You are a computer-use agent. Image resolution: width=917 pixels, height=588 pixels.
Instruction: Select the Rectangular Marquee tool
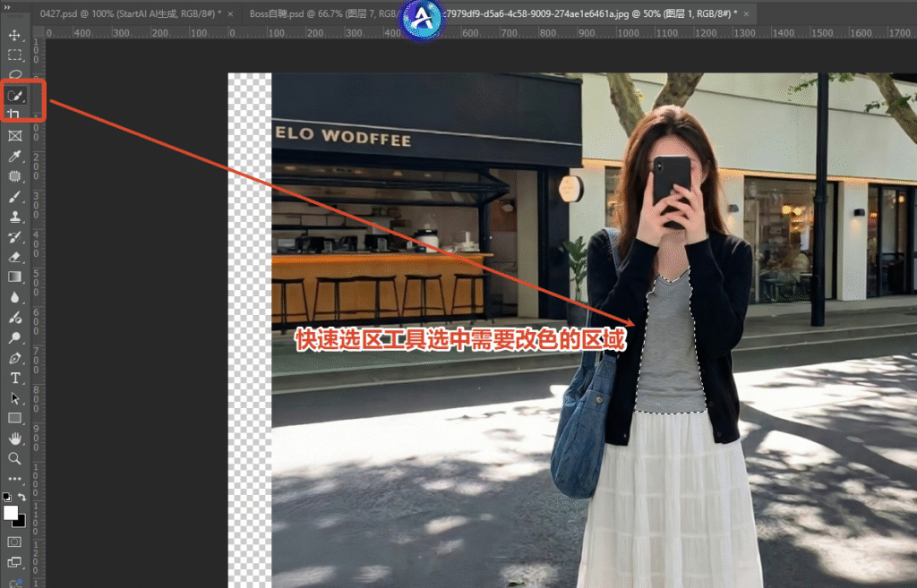[x=14, y=55]
